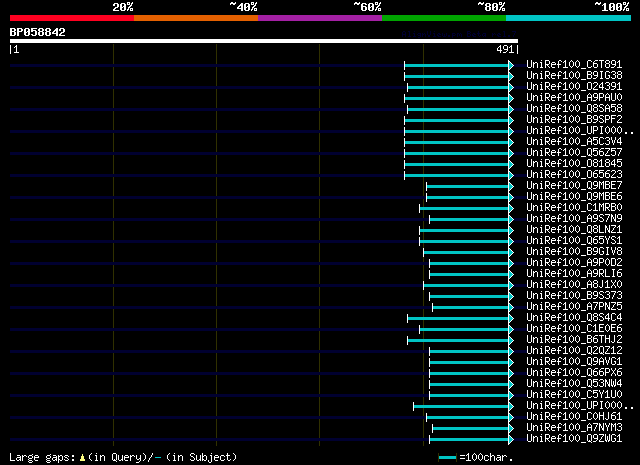Click the UniRef100_Q9ZWG1 label
640x465 pixels.
[x=574, y=439]
